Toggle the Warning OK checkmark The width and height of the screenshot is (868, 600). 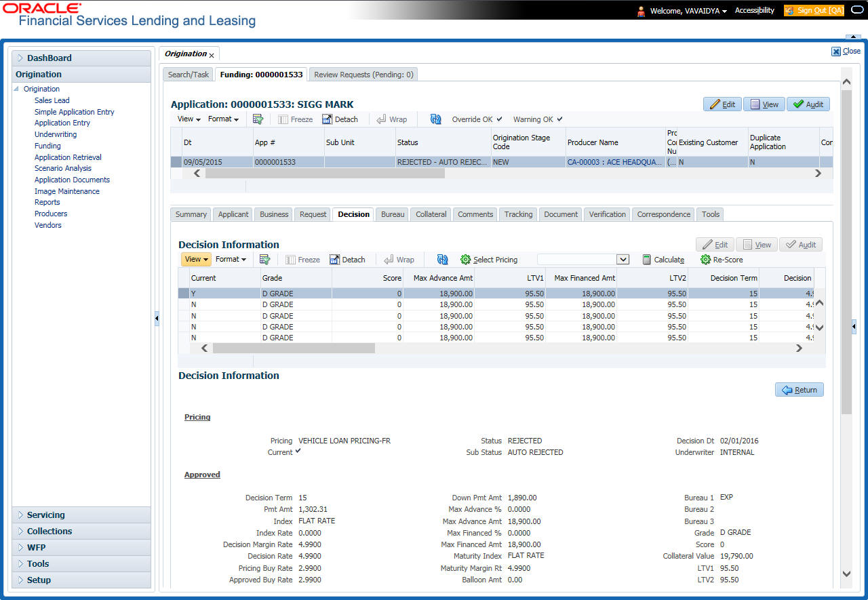(559, 119)
